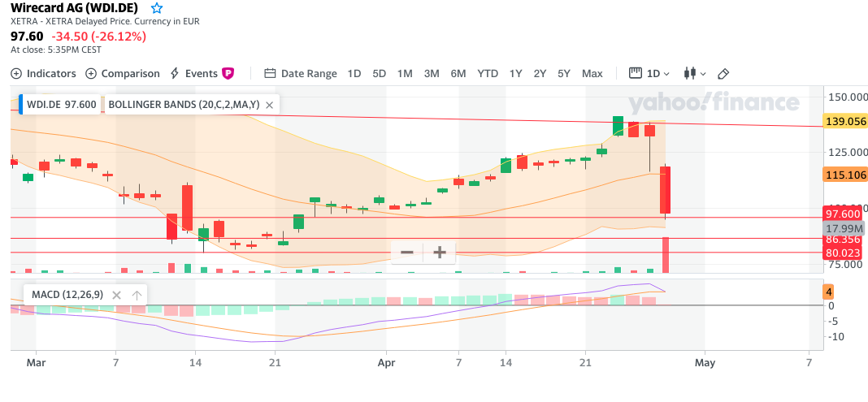This screenshot has width=868, height=402.
Task: Move the MACD panel up
Action: tap(137, 295)
